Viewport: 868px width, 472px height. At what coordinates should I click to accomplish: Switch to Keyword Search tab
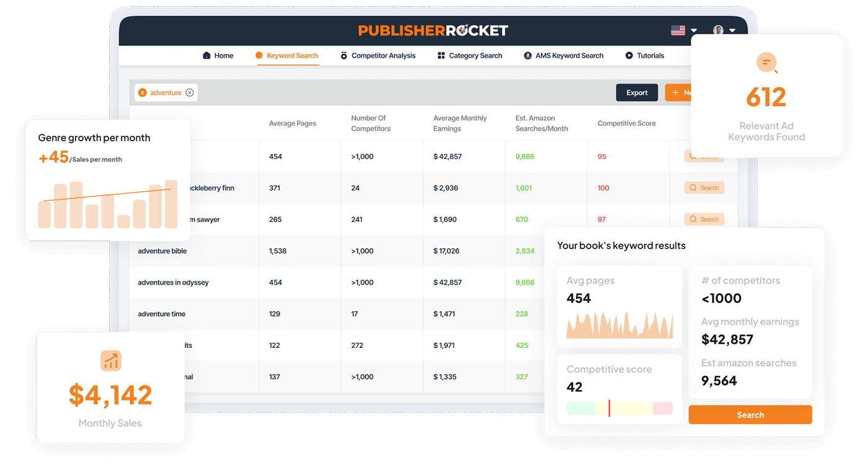point(287,56)
